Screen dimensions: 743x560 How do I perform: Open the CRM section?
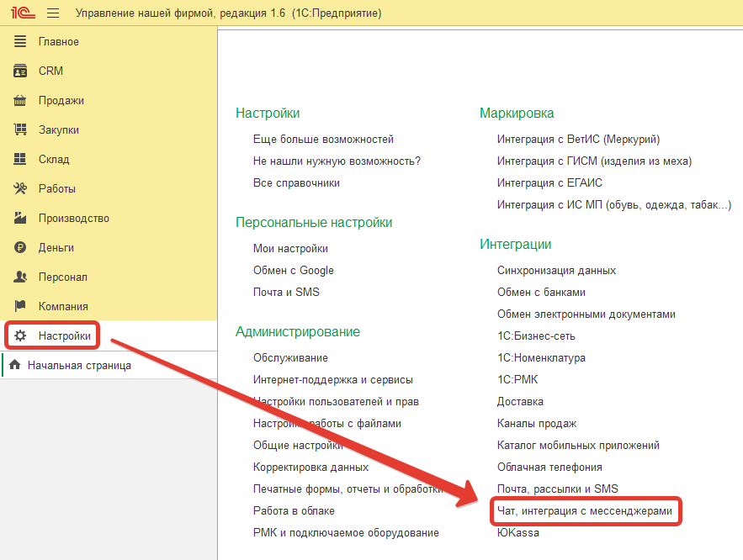coord(50,71)
